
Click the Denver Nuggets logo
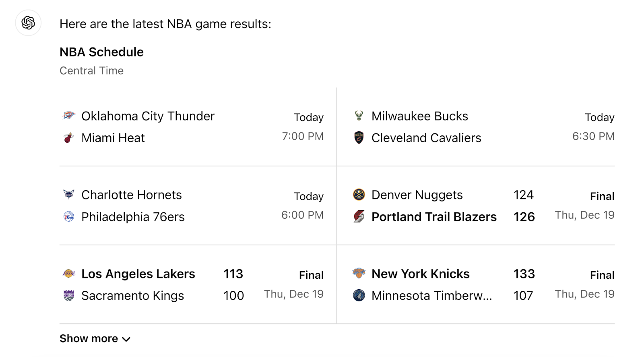point(359,195)
